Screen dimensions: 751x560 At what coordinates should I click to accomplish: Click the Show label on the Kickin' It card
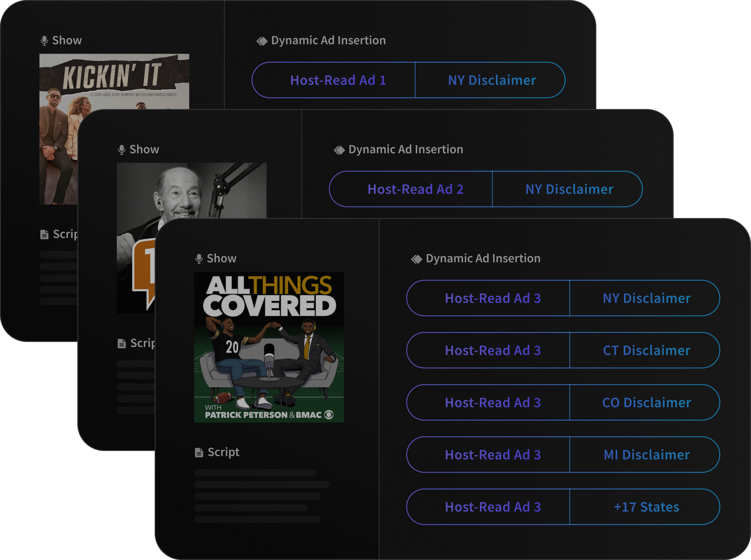tap(67, 40)
